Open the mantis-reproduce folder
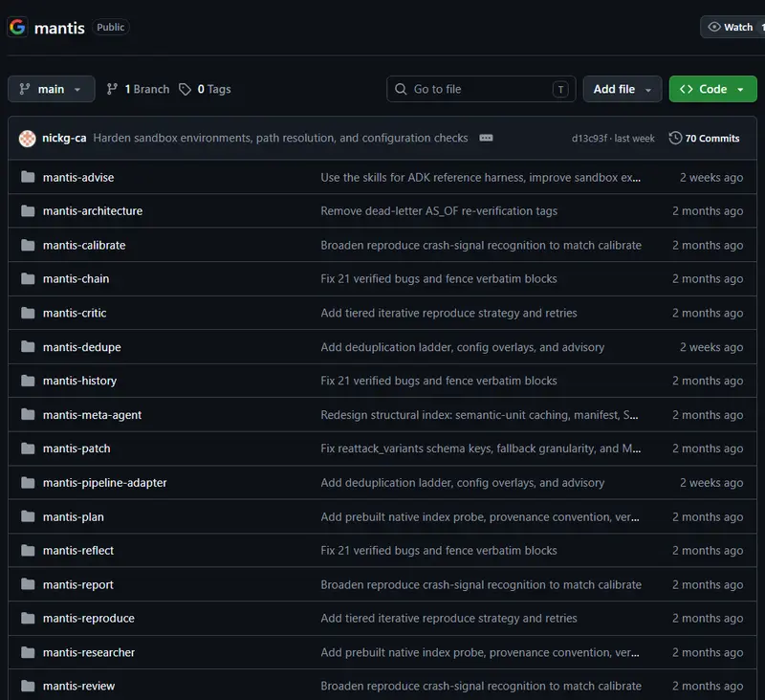This screenshot has height=700, width=765. 89,618
